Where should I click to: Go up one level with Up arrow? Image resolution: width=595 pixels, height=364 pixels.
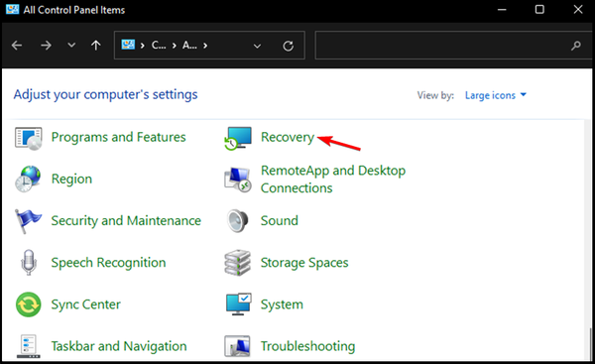(95, 46)
